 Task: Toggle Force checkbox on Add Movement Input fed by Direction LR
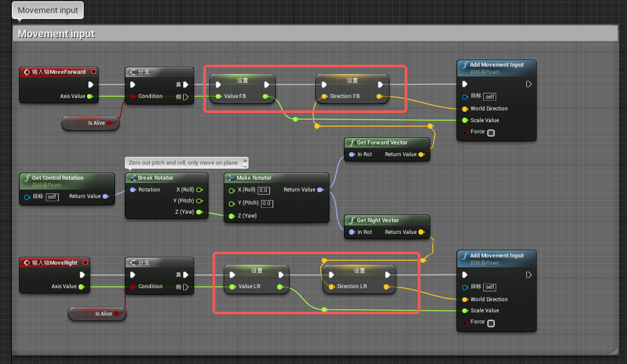click(x=491, y=323)
